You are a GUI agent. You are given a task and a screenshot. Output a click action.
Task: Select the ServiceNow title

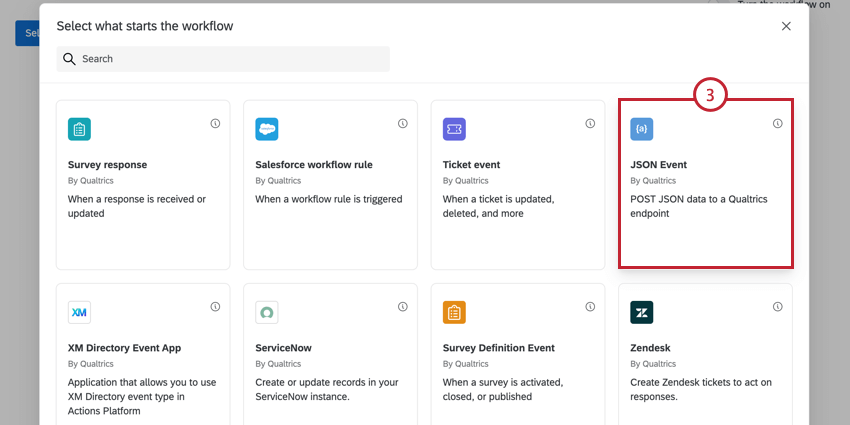coord(284,348)
